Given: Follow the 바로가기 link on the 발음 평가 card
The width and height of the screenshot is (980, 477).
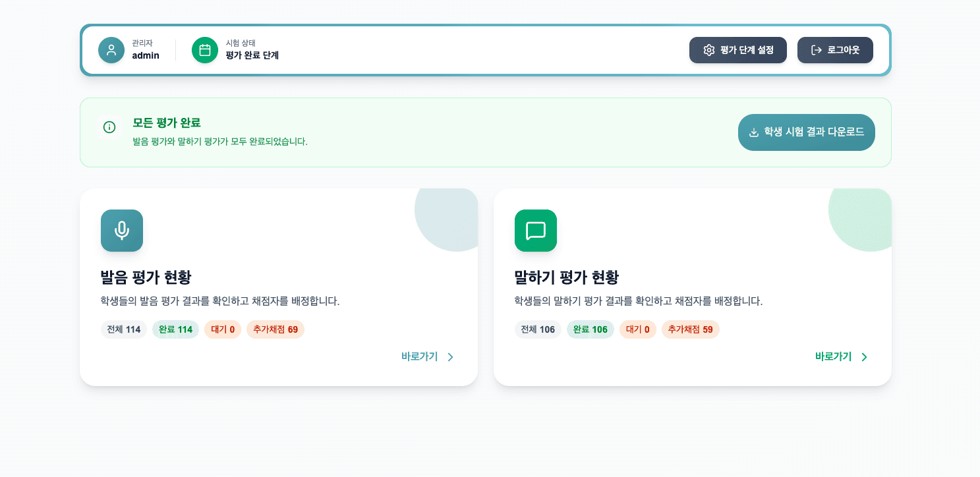Looking at the screenshot, I should click(428, 357).
